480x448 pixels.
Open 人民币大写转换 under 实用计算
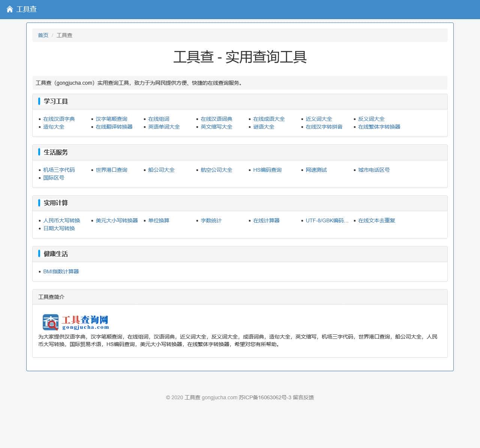pyautogui.click(x=61, y=220)
